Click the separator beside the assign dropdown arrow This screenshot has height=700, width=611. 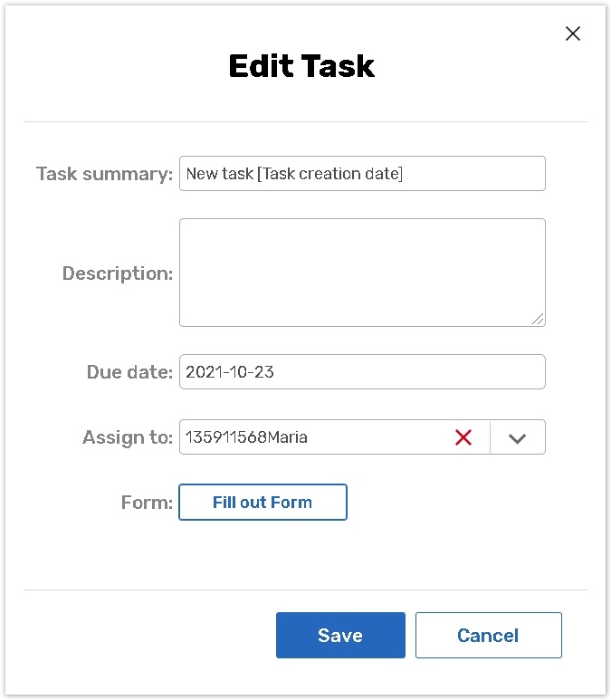490,437
